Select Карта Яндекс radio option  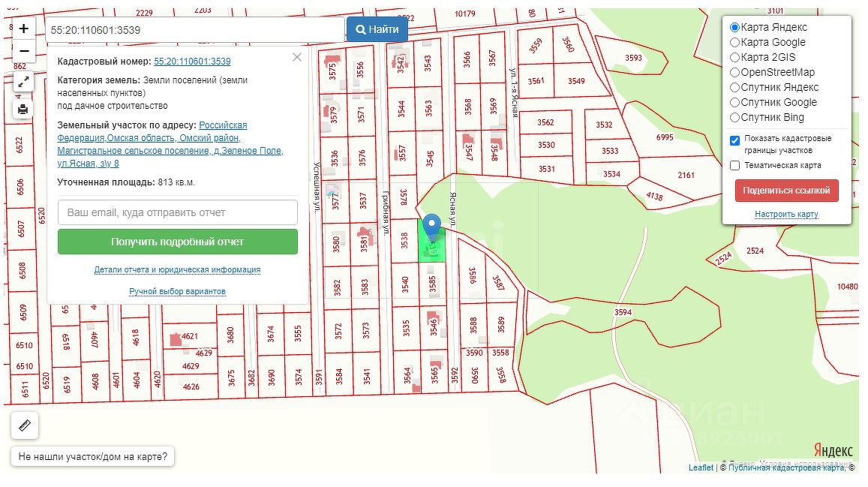click(734, 27)
